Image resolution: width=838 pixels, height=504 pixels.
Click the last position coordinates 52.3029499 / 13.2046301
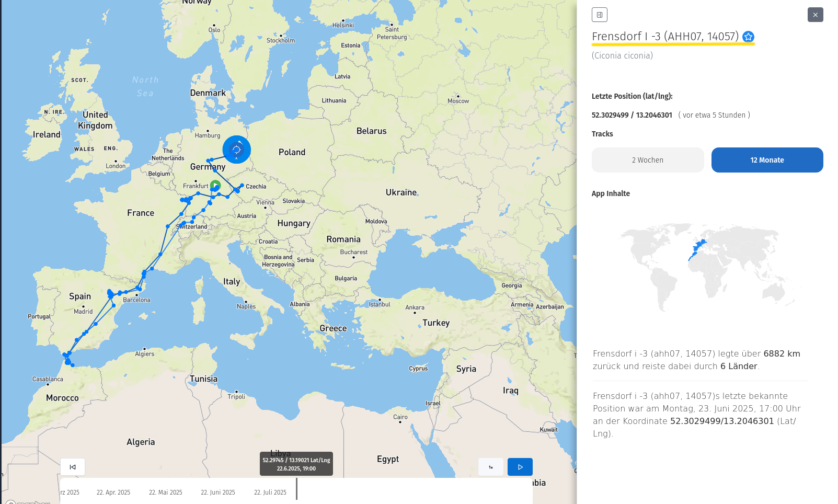[x=632, y=115]
